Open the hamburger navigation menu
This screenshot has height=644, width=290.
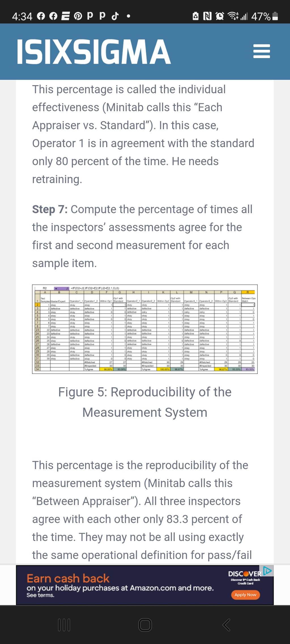(x=261, y=51)
